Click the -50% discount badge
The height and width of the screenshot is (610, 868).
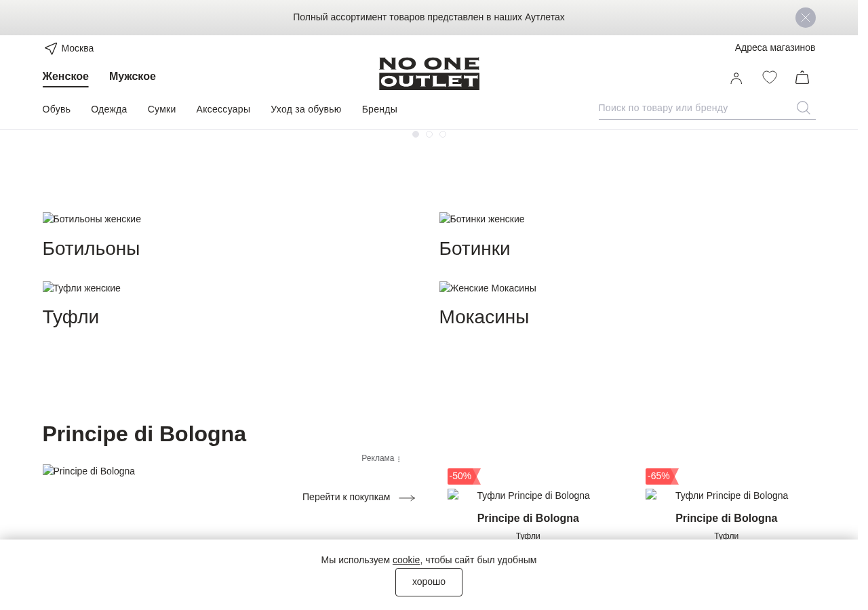point(464,476)
